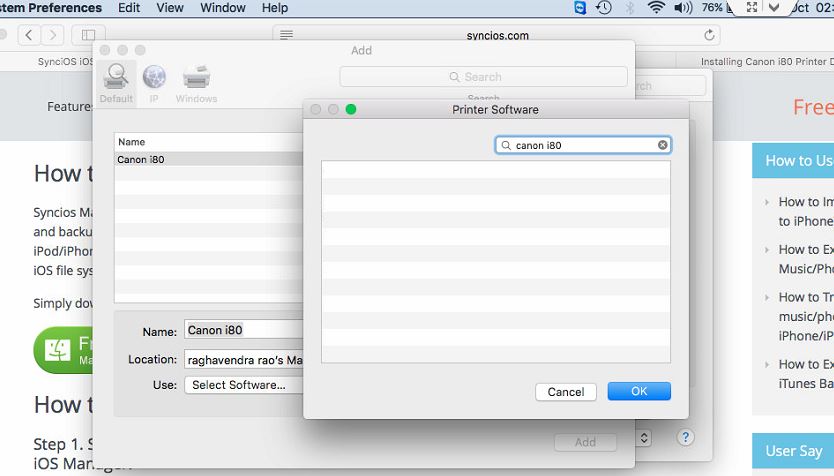
Task: Toggle the Safari sidebar button
Action: click(x=88, y=35)
